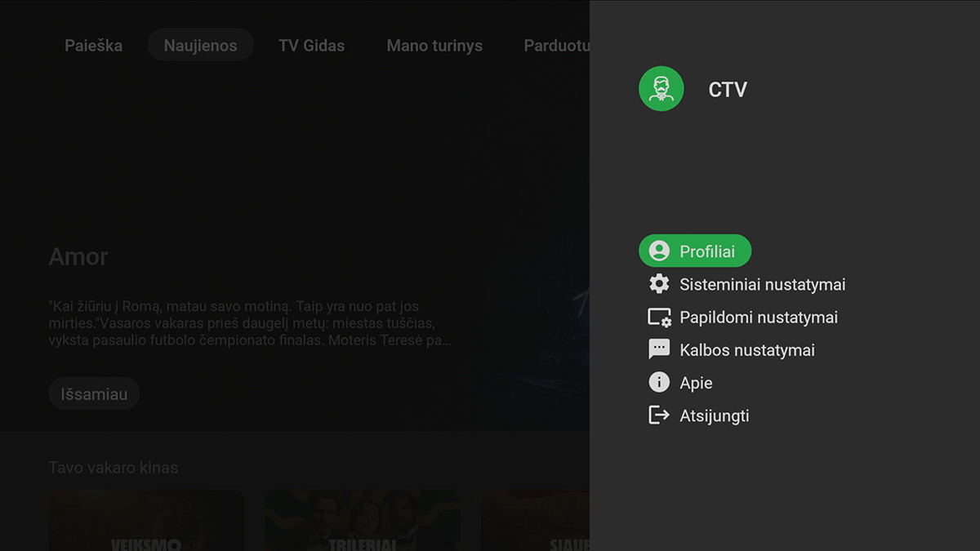
Task: Open Sisteminiai nustatymai
Action: pos(762,284)
